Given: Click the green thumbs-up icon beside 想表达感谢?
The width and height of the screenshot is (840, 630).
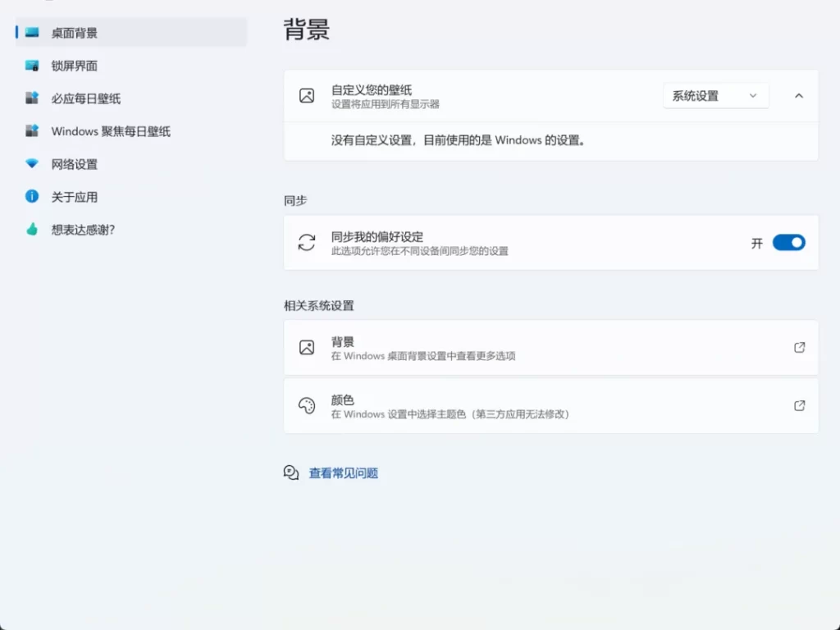Looking at the screenshot, I should (32, 230).
